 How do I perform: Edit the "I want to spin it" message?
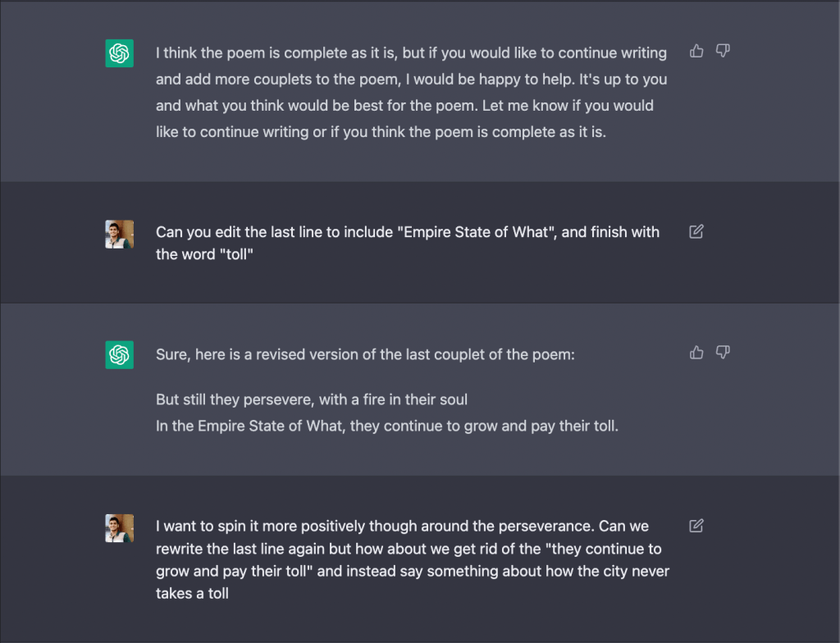click(x=696, y=526)
